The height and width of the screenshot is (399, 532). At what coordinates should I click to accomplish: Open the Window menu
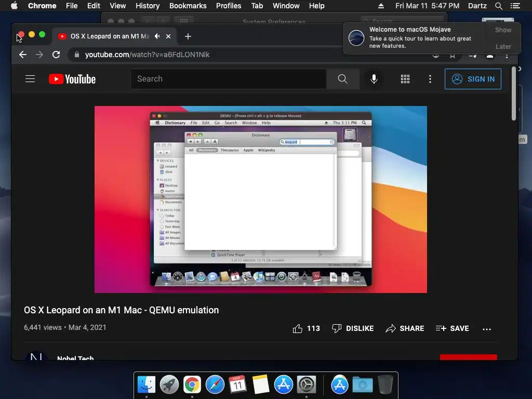(x=286, y=6)
